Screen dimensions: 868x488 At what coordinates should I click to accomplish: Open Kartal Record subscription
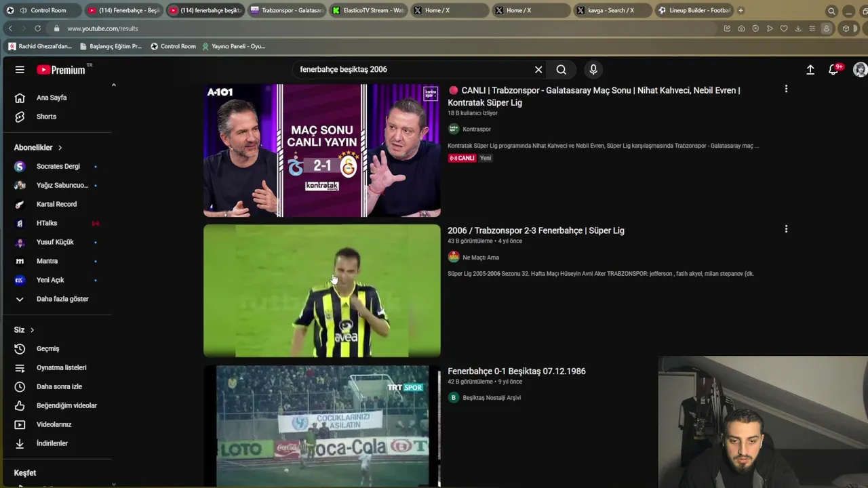56,205
